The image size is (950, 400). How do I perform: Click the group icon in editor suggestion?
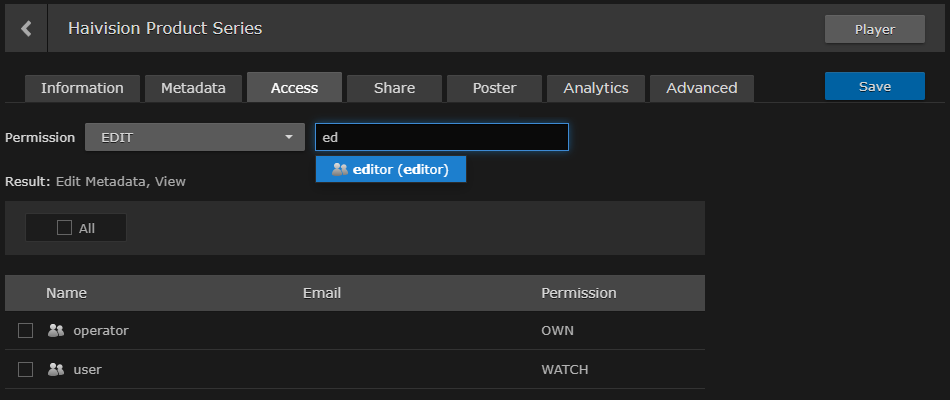(340, 170)
